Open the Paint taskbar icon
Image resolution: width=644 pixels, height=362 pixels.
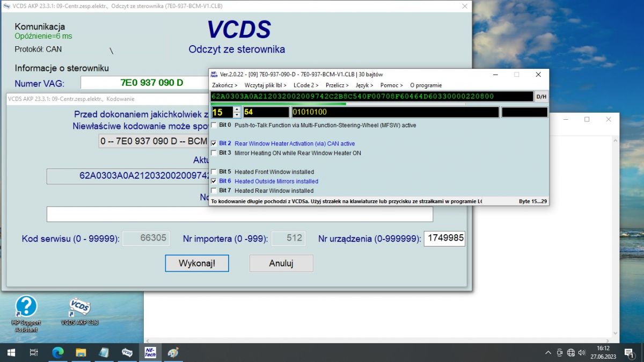173,352
